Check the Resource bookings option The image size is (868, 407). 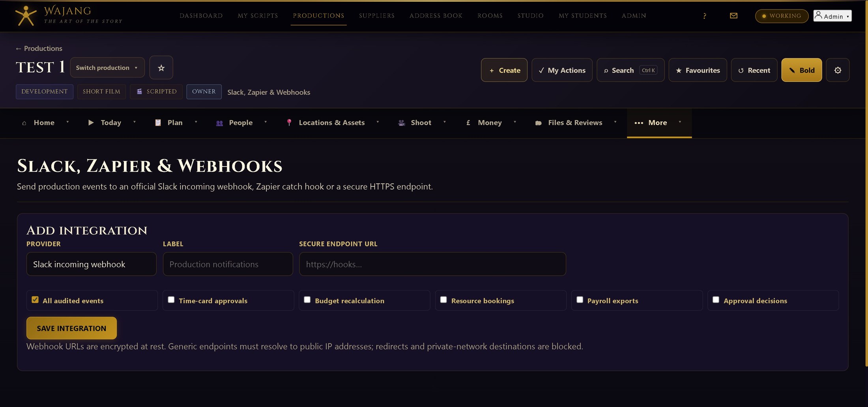click(x=443, y=300)
